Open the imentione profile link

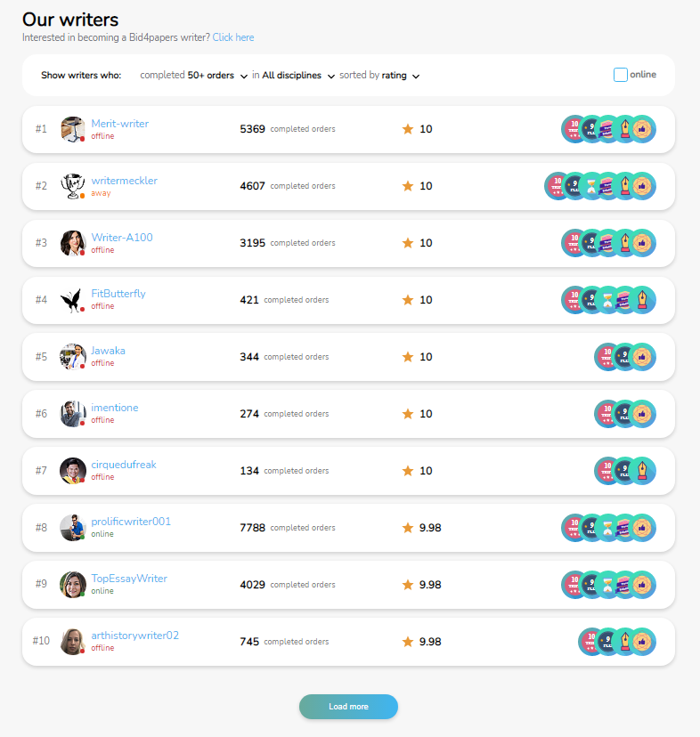pos(115,408)
